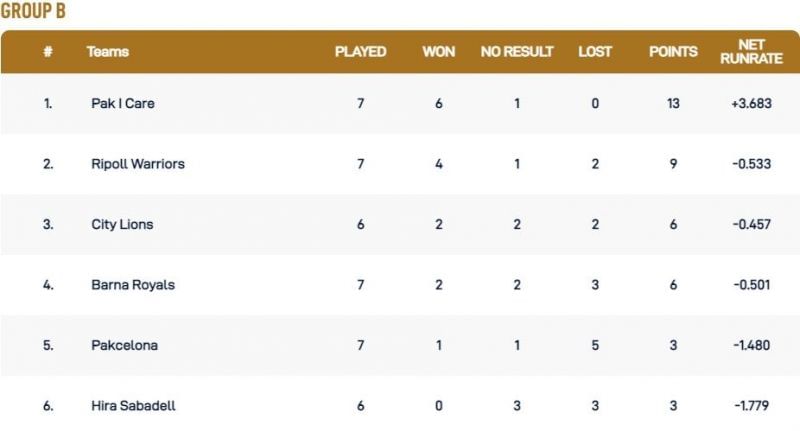The image size is (800, 431).
Task: Click the Pakcelona team name
Action: point(123,345)
